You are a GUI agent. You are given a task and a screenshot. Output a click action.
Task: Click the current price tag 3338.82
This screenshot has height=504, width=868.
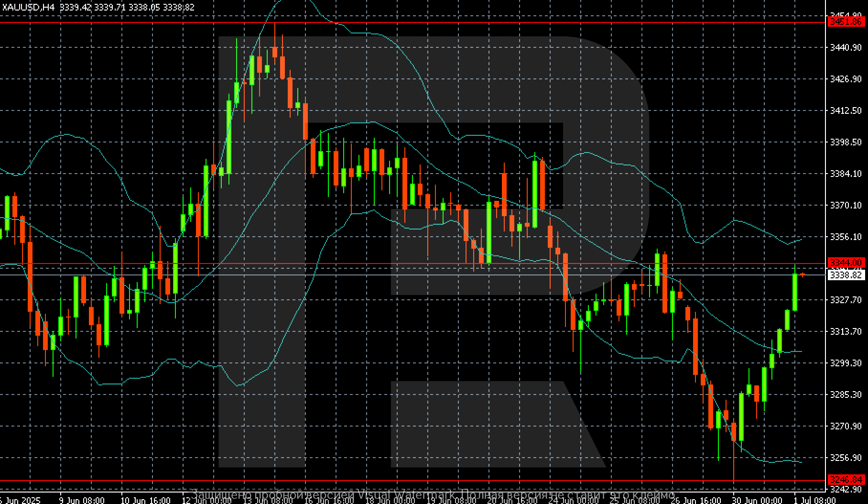pyautogui.click(x=846, y=275)
